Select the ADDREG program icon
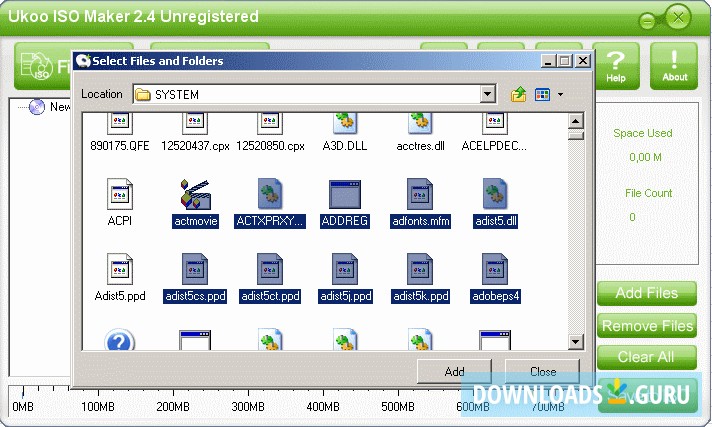Image resolution: width=712 pixels, height=427 pixels. tap(345, 194)
